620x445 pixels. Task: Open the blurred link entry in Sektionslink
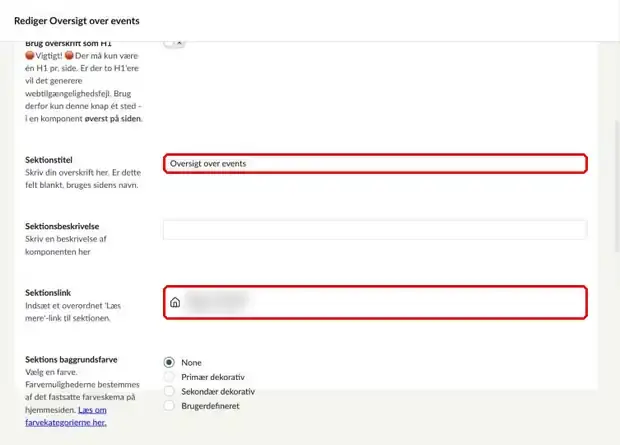(x=217, y=301)
